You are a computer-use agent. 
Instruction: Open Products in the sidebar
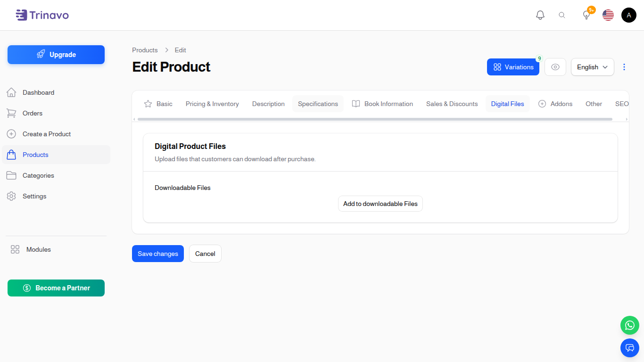pyautogui.click(x=56, y=155)
